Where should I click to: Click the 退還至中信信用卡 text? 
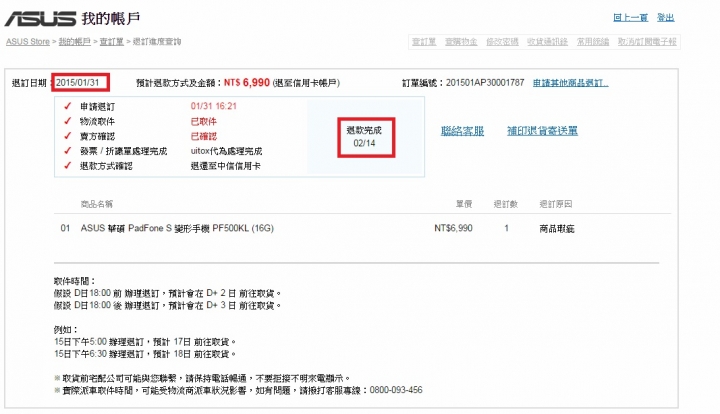(x=225, y=166)
